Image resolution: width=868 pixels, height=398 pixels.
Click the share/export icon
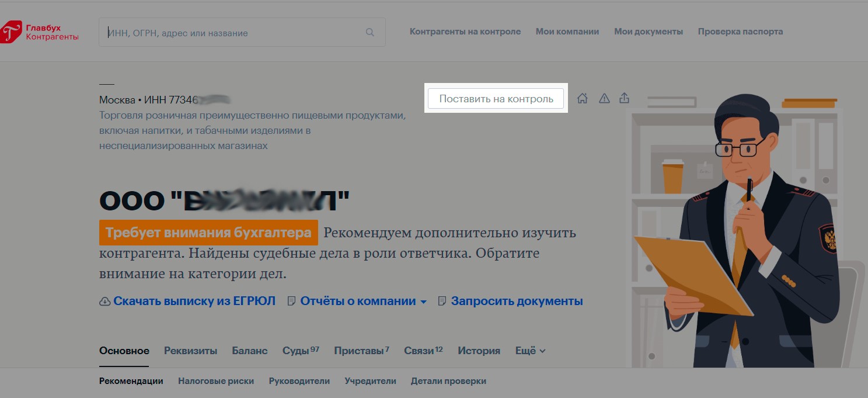click(x=624, y=98)
